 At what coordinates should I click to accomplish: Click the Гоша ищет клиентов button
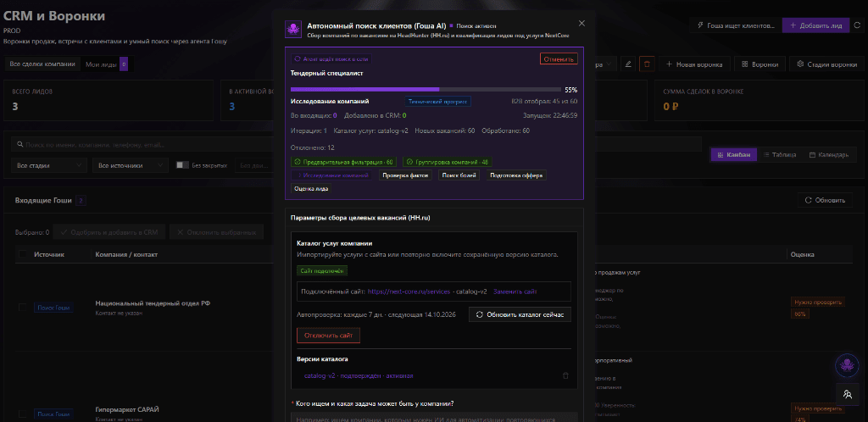click(x=735, y=25)
